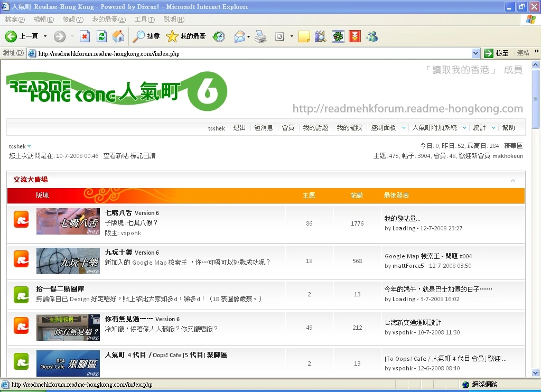This screenshot has height=392, width=541.
Task: Open the 工具(T) menu
Action: (x=145, y=20)
